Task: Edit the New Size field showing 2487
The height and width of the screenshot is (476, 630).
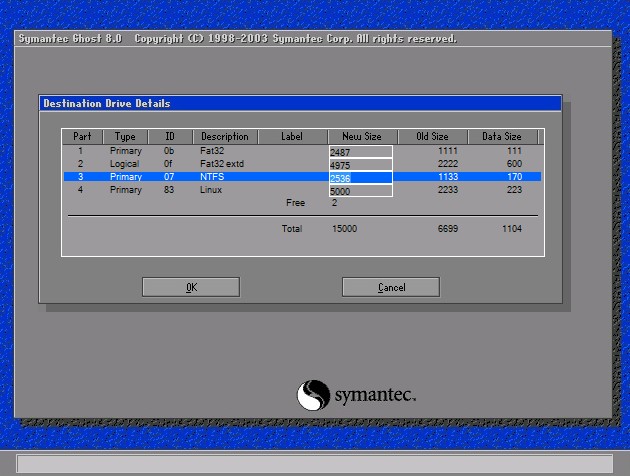Action: [360, 152]
